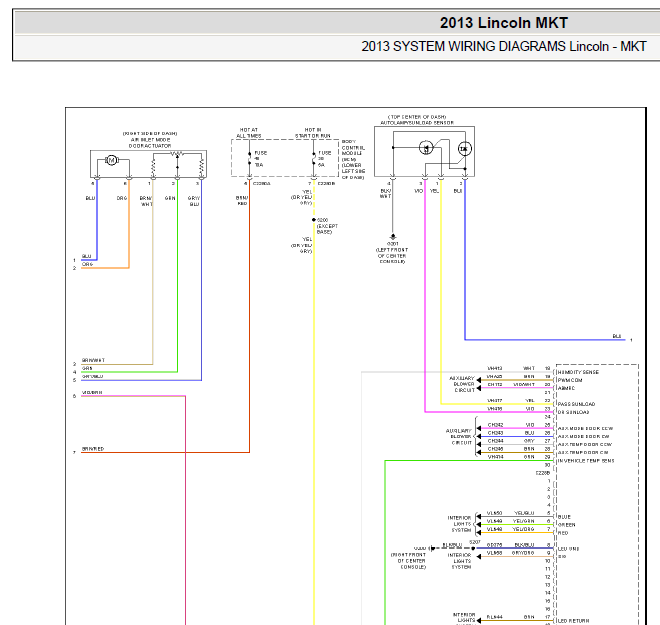The image size is (660, 625).
Task: Click "(TOP CENTER OF DASH)" location note
Action: [417, 117]
